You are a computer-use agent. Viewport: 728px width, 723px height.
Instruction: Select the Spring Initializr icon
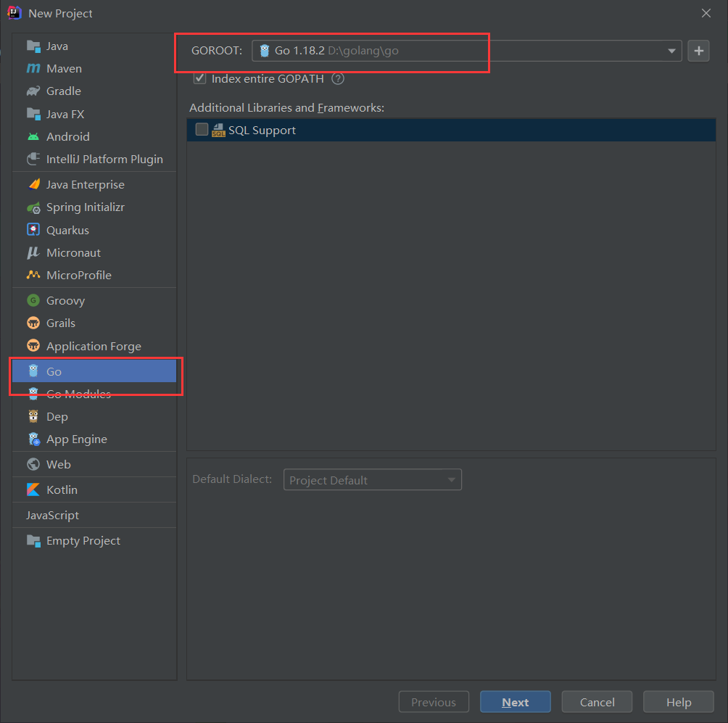point(33,207)
